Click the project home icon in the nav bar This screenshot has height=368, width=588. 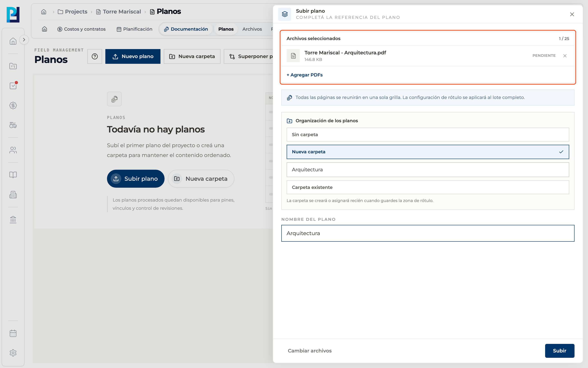tap(45, 29)
